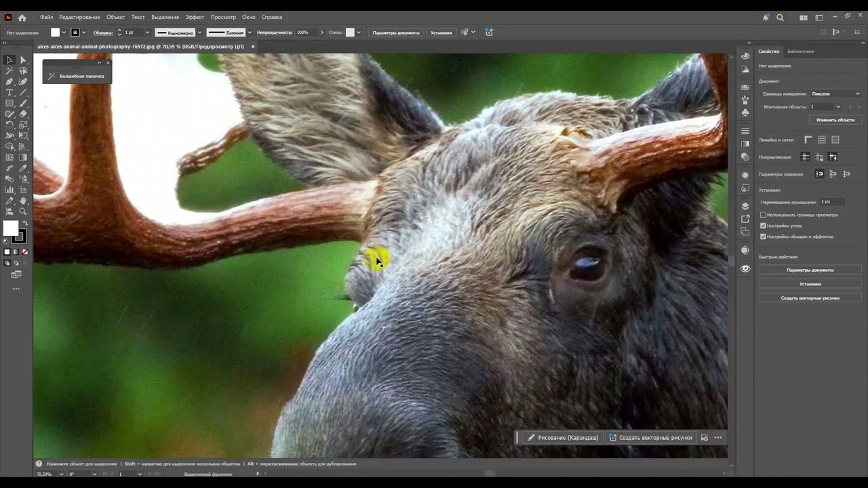Toggle the first 'Параметры привязки' snap button

pos(819,174)
